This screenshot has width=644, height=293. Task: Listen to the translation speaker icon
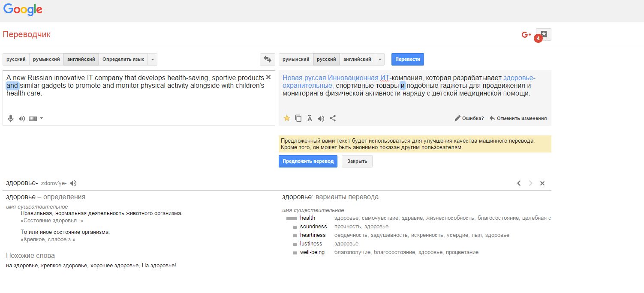(321, 119)
